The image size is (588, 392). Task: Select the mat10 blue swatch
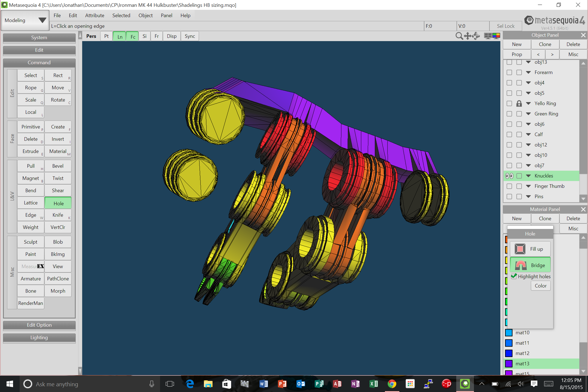point(509,333)
